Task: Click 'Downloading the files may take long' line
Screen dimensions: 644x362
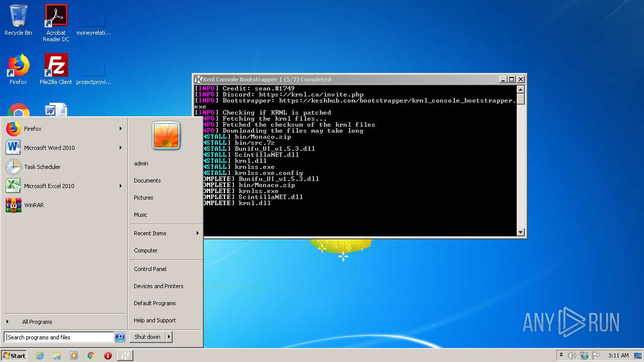Action: click(x=283, y=131)
